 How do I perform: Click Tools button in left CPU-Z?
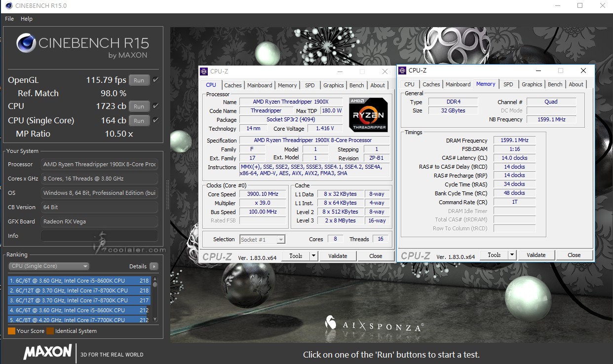coord(296,256)
